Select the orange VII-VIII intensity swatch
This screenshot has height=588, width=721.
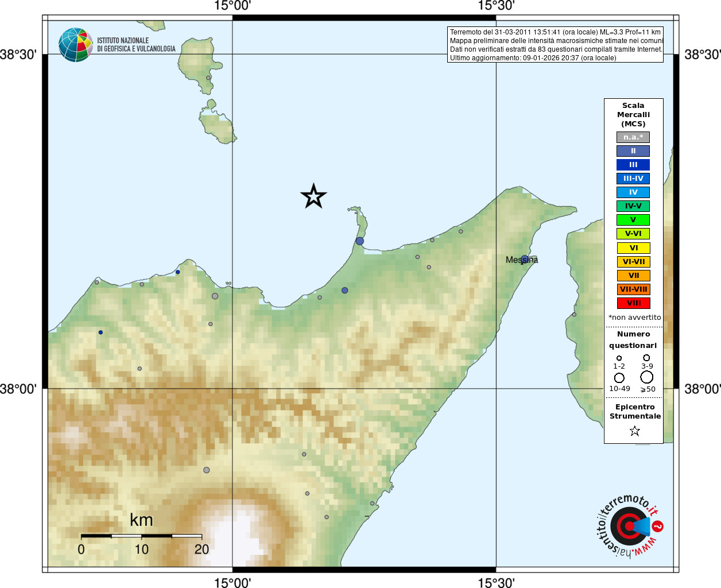(633, 289)
